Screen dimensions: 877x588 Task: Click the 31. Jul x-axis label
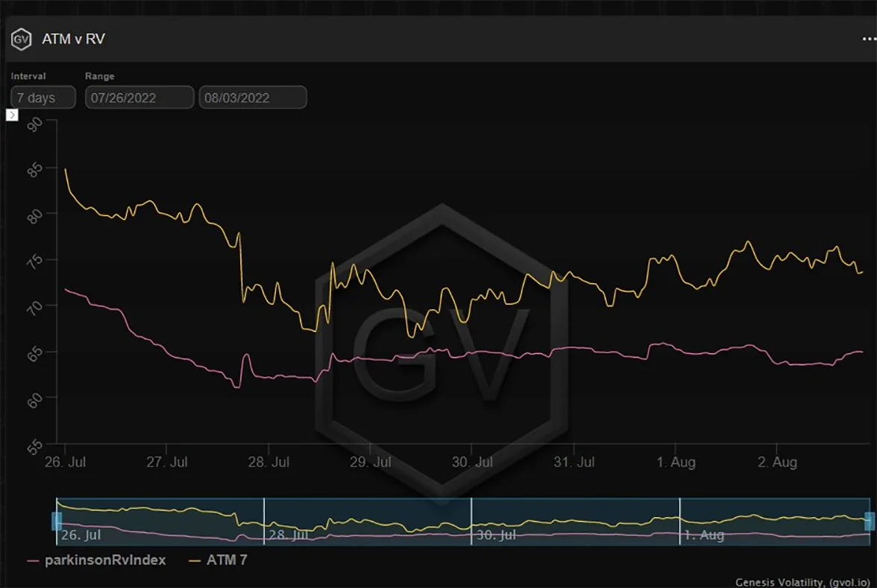[x=574, y=462]
